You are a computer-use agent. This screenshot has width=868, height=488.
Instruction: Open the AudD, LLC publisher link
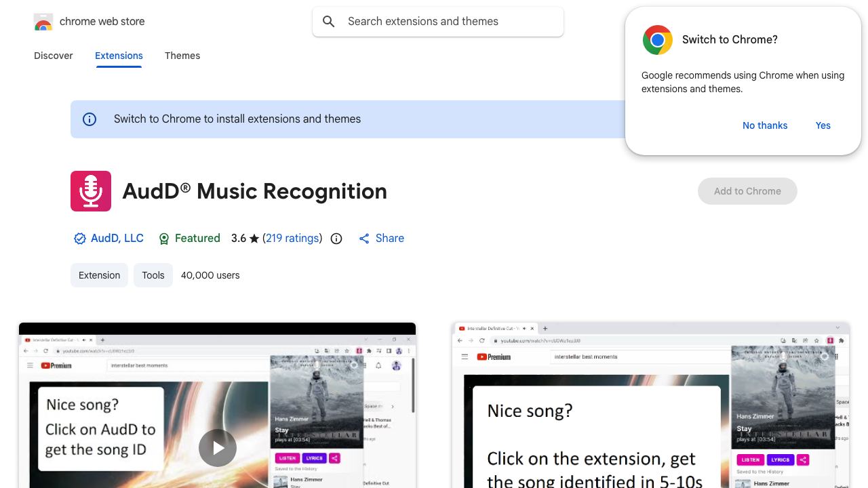click(117, 239)
